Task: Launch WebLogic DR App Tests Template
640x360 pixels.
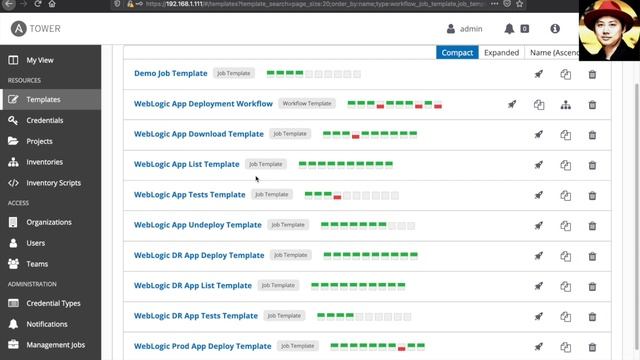Action: point(539,316)
